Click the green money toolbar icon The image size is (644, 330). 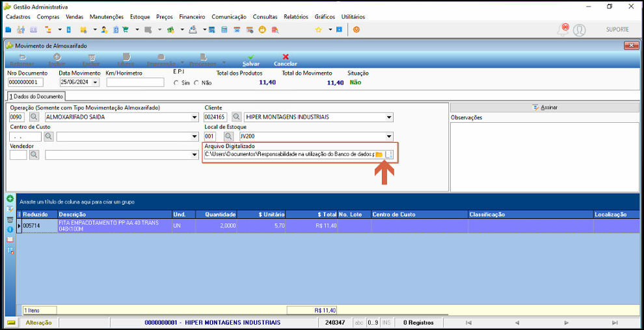pos(170,29)
